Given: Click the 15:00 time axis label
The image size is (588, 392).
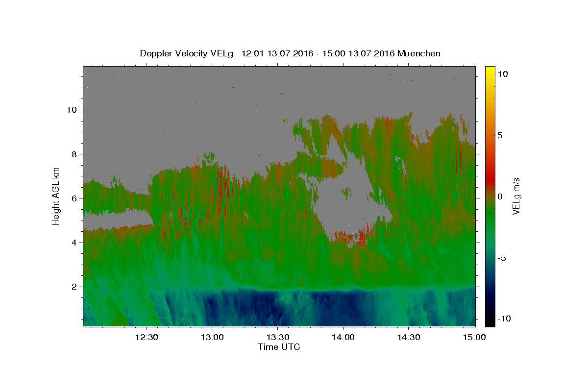Looking at the screenshot, I should coord(474,337).
